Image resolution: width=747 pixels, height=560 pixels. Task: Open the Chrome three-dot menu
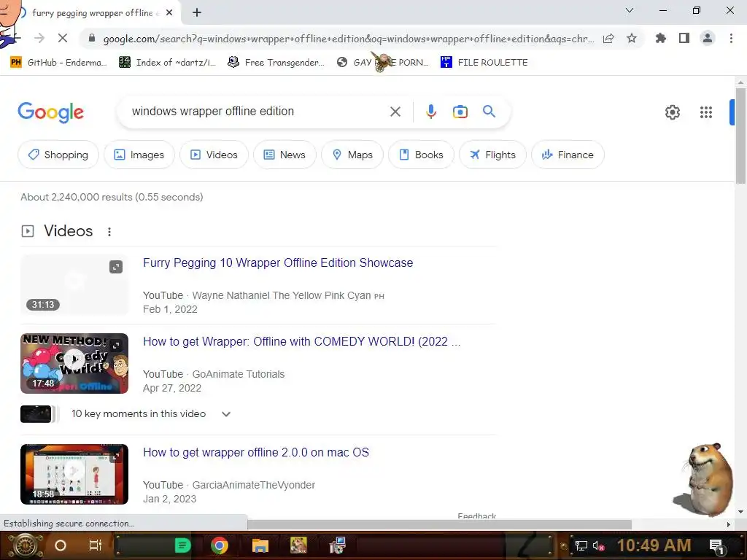tap(731, 38)
